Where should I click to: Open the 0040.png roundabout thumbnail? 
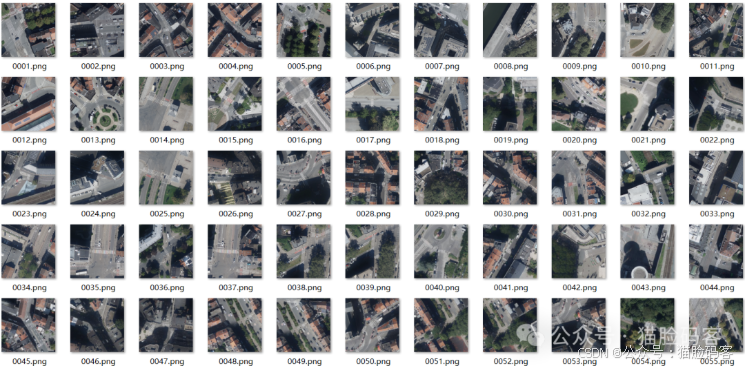click(x=441, y=251)
